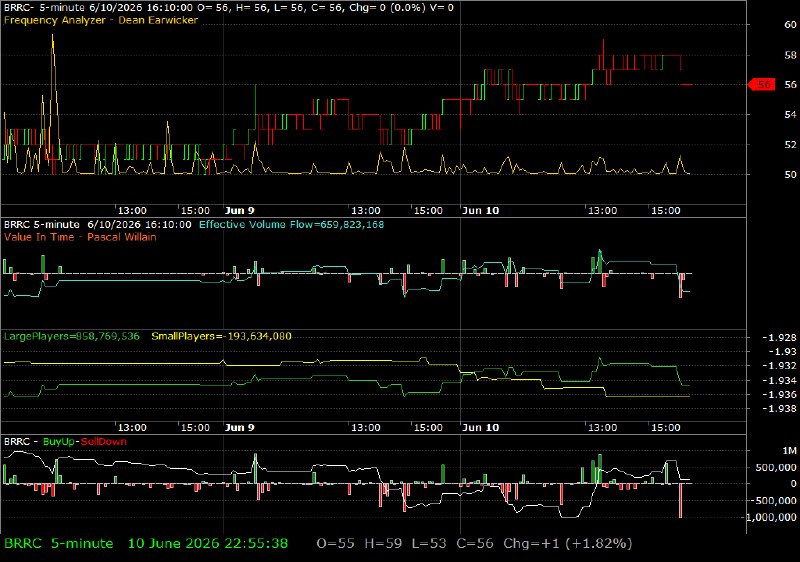Click status bar 'BRRC 5-minute' text
This screenshot has height=562, width=800.
tap(59, 544)
